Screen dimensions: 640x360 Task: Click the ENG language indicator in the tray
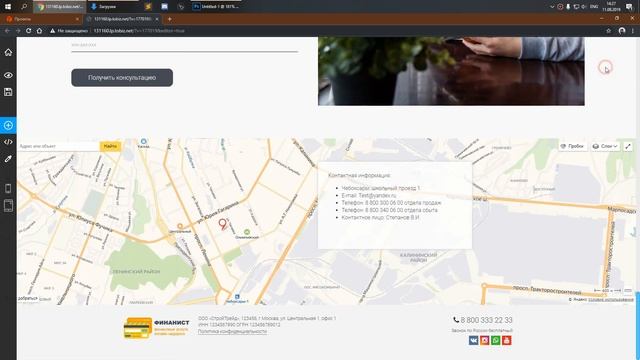(x=594, y=7)
